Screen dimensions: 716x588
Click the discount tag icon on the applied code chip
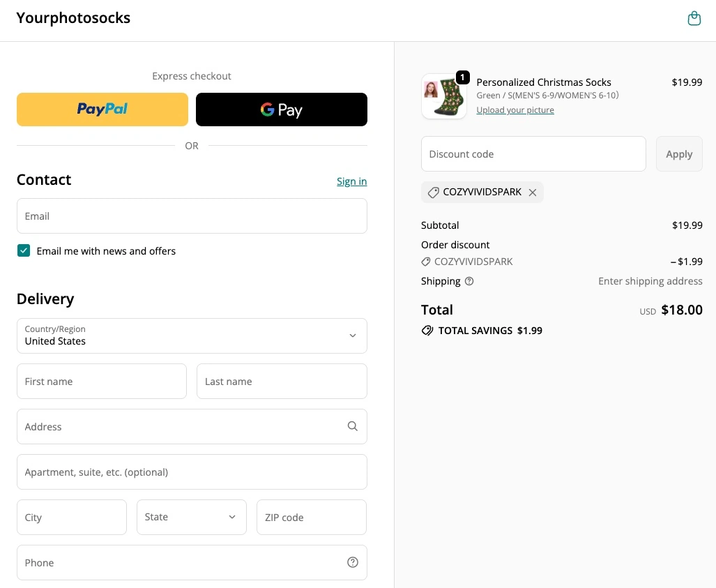pos(433,193)
